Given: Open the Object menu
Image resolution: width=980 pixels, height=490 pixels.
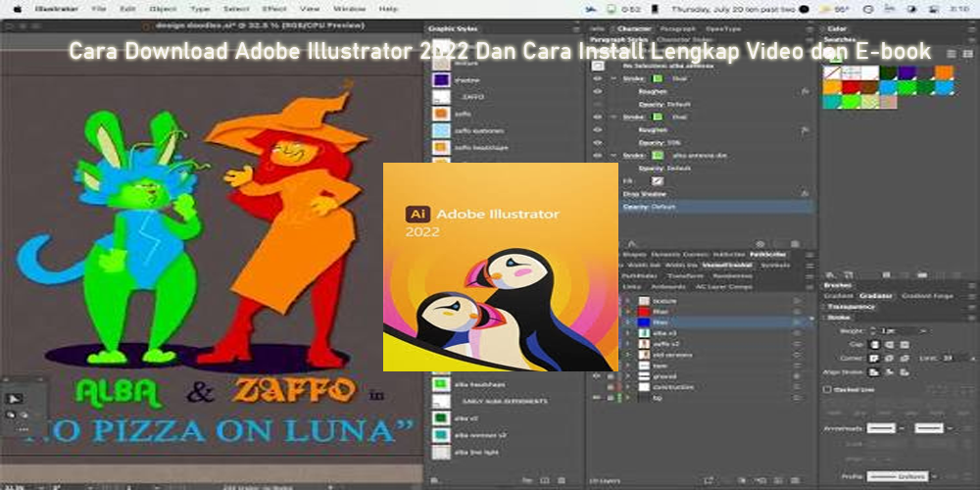Looking at the screenshot, I should [x=163, y=9].
